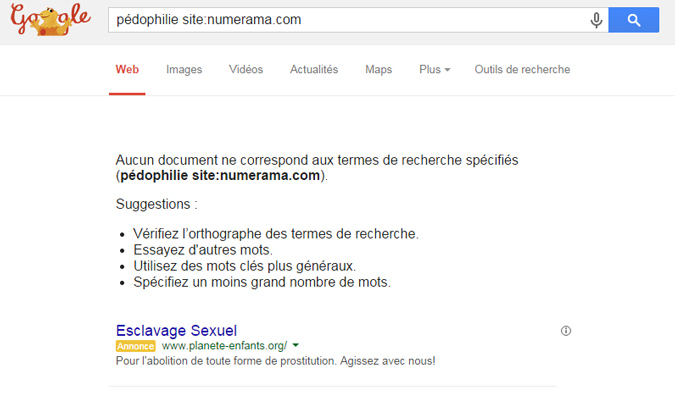Click the yellow Annonce badge
Image resolution: width=675 pixels, height=393 pixels.
point(135,346)
